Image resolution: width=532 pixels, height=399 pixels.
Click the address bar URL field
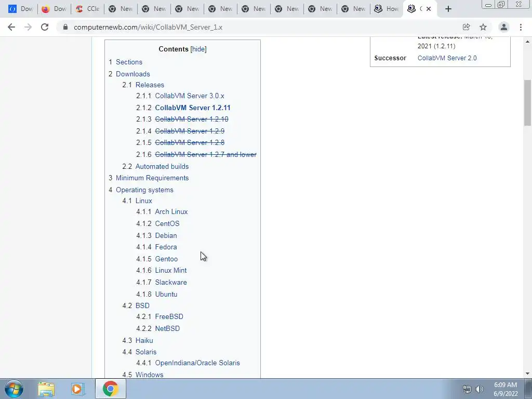click(x=258, y=27)
